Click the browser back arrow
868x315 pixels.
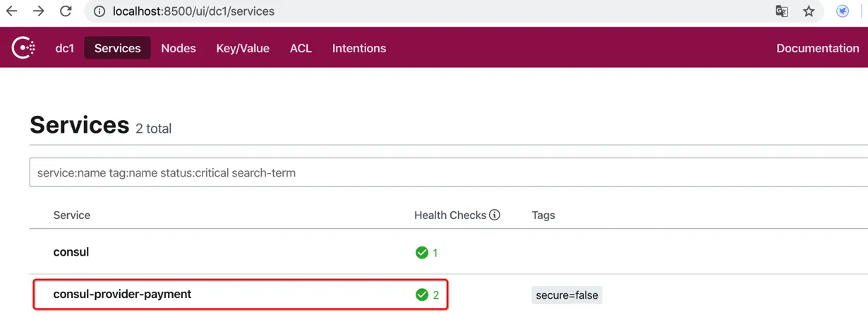12,11
